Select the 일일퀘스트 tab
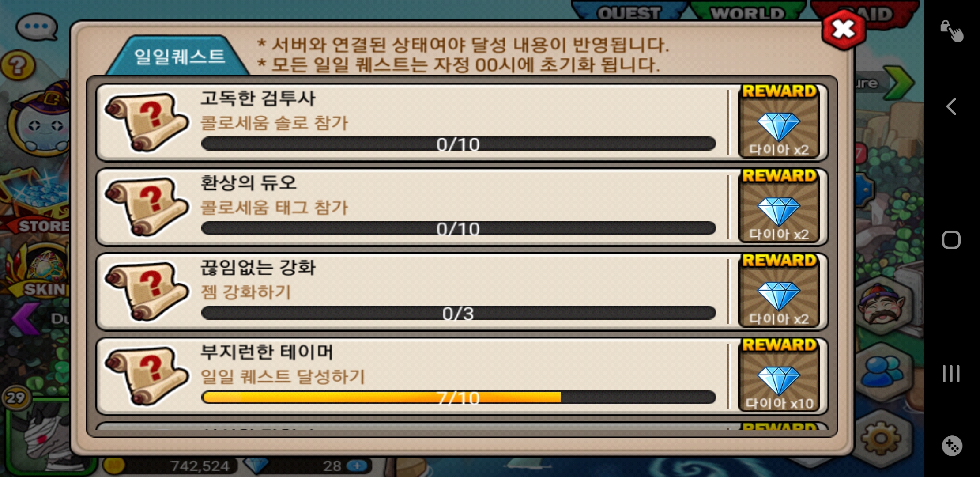Image resolution: width=980 pixels, height=477 pixels. [179, 56]
